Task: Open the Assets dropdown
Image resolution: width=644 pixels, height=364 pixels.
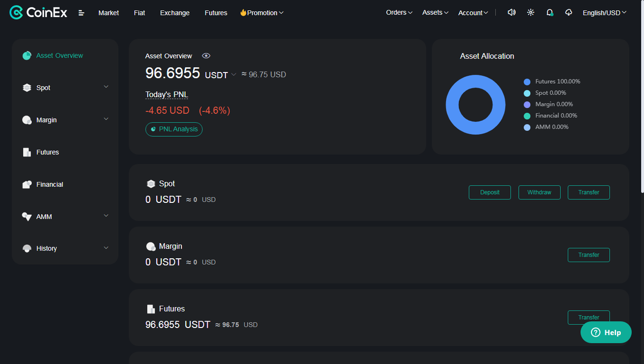Action: point(435,12)
